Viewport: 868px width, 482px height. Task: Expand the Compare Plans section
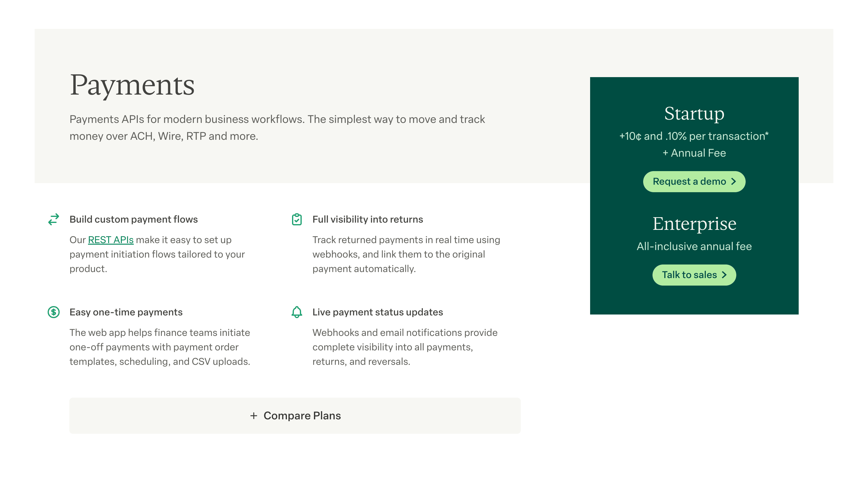pyautogui.click(x=295, y=416)
